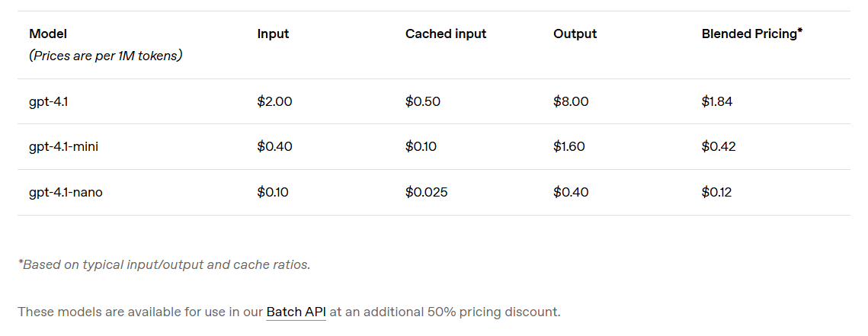Click the gpt-4.1 input price $2.00

[x=274, y=101]
